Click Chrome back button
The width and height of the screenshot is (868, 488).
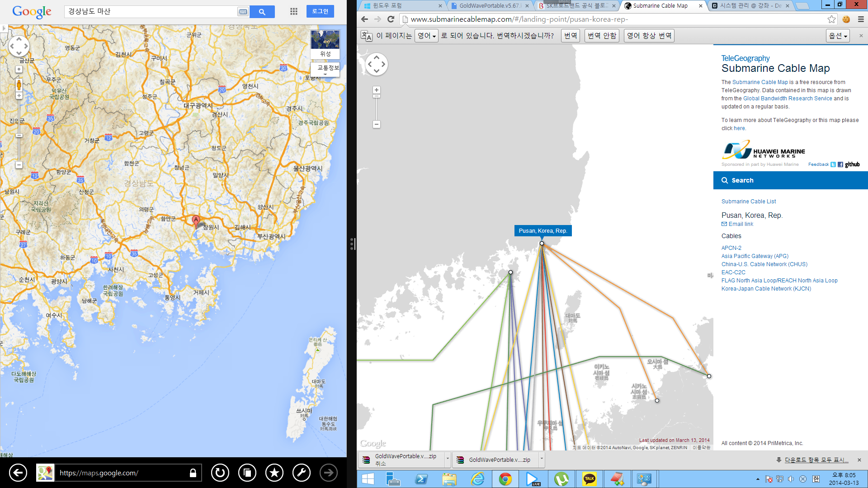365,19
